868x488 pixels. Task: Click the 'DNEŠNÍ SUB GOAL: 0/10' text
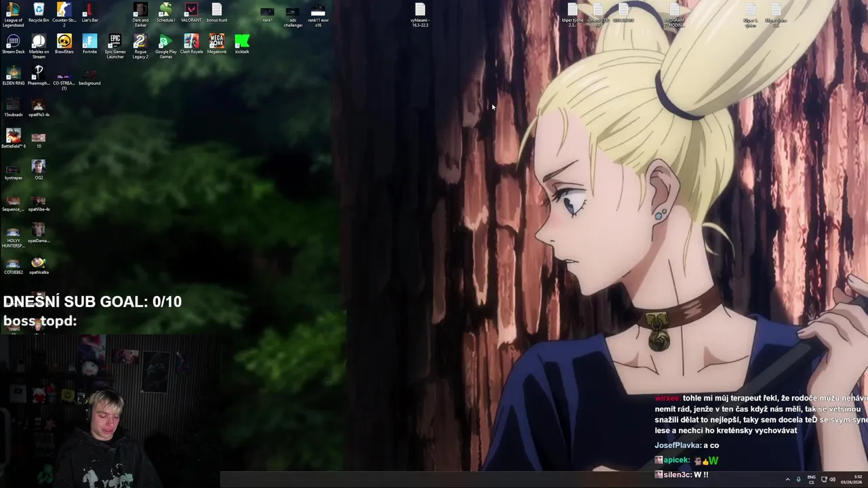tap(92, 302)
